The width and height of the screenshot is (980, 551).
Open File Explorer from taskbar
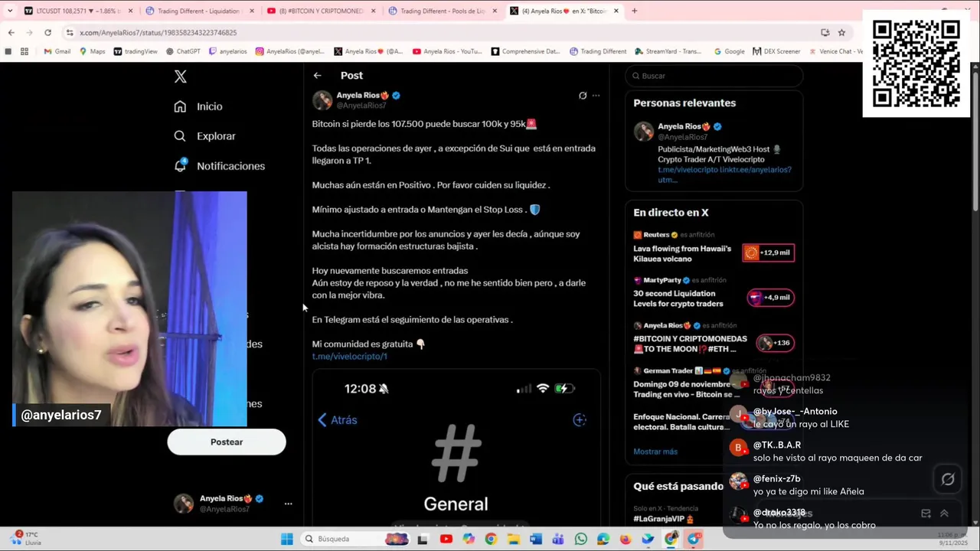[x=513, y=539]
